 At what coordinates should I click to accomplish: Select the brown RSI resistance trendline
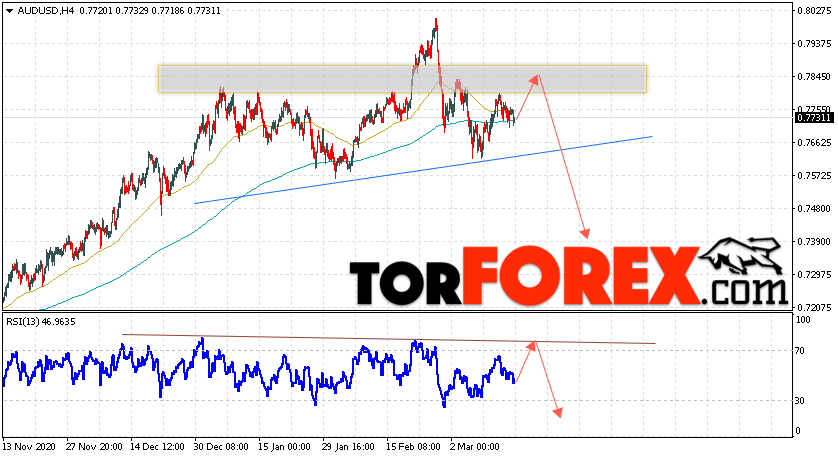(x=389, y=339)
